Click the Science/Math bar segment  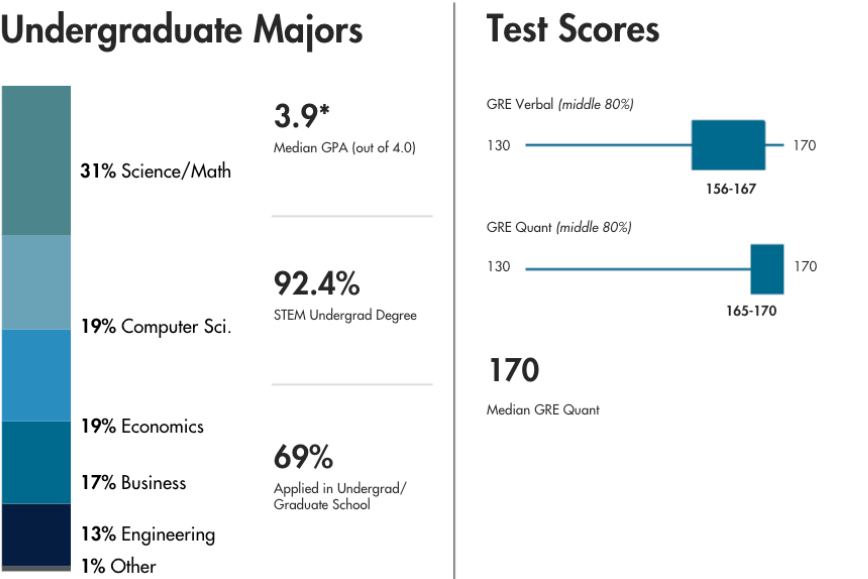click(x=36, y=160)
